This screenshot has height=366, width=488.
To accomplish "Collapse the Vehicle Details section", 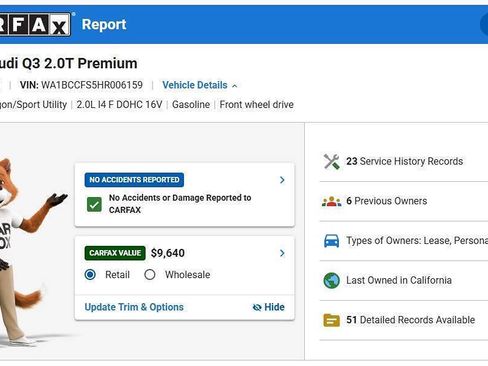I will pyautogui.click(x=200, y=85).
